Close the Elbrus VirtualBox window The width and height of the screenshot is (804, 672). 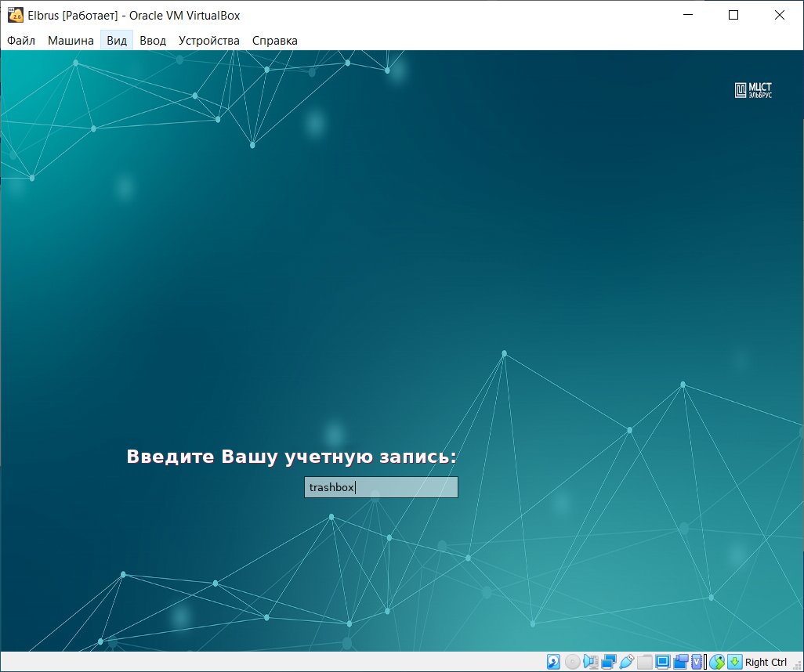[x=780, y=15]
